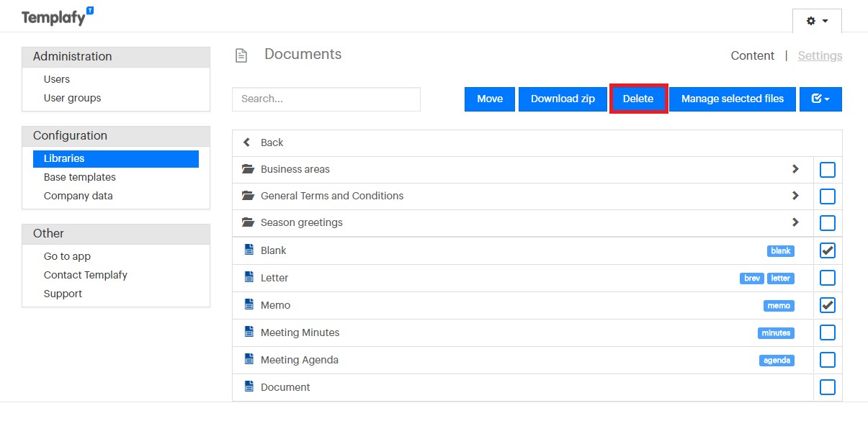Click the Letter document file icon
Viewport: 868px width, 421px height.
click(x=249, y=277)
